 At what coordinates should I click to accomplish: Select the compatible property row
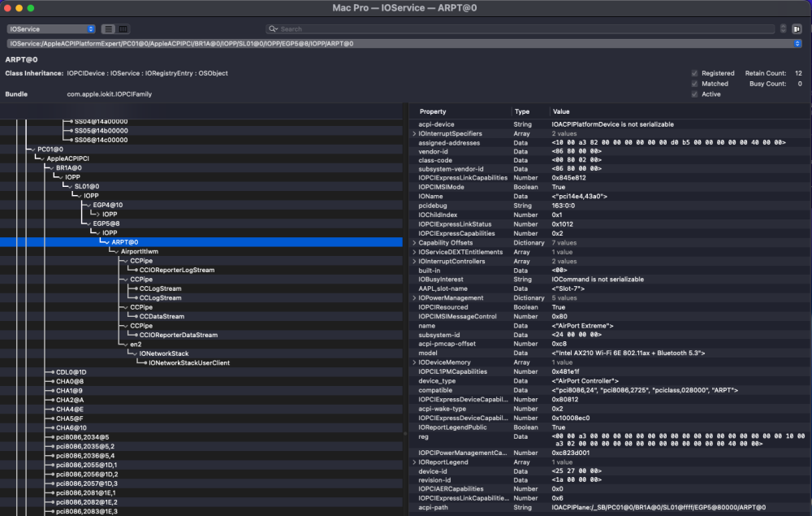coord(609,390)
